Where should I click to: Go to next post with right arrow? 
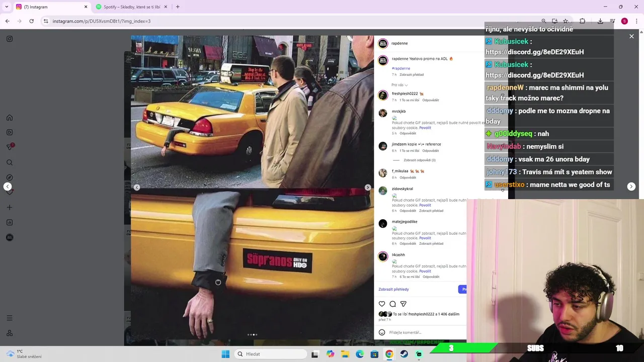pos(631,187)
